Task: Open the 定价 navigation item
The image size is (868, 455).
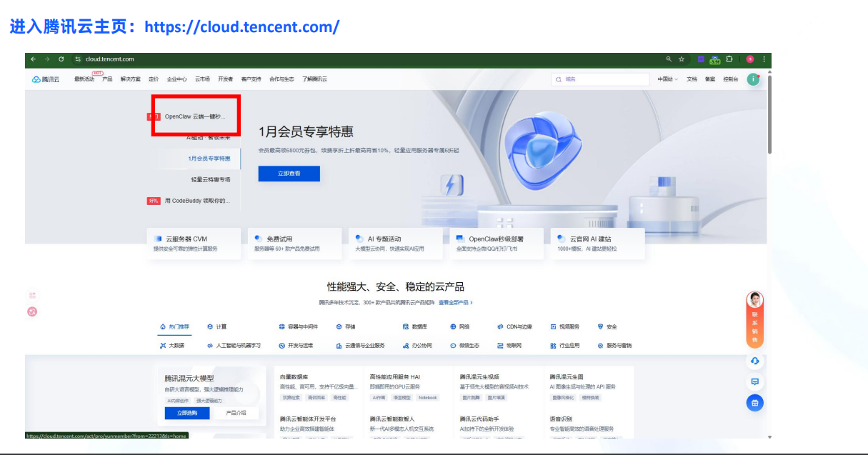Action: point(154,79)
